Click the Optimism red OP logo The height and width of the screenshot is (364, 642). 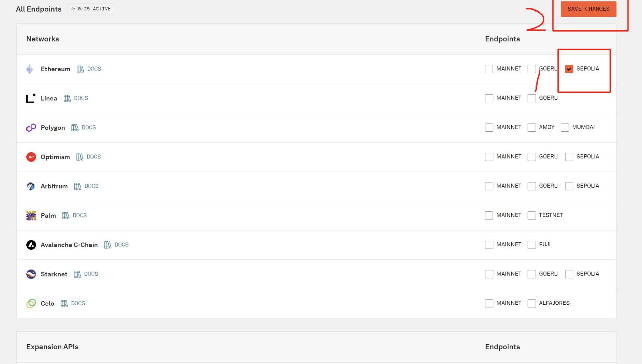tap(31, 157)
